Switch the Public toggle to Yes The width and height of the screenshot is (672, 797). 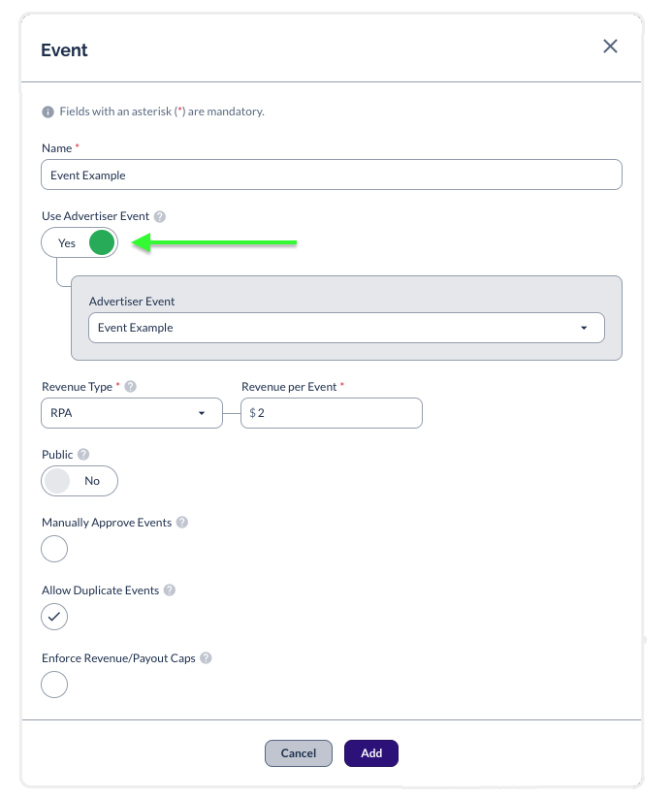pos(80,481)
